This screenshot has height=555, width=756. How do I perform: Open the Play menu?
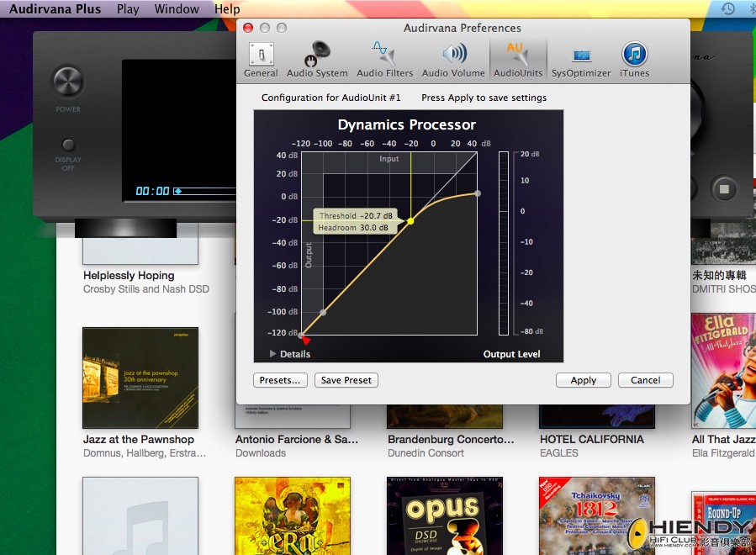(x=128, y=8)
